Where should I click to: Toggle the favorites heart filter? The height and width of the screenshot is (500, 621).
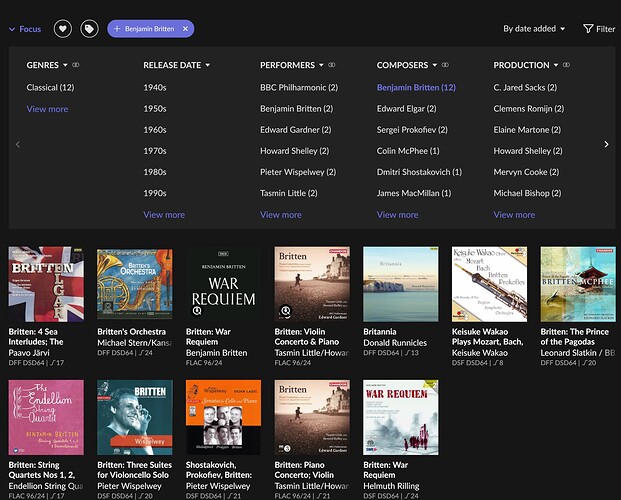[x=63, y=29]
